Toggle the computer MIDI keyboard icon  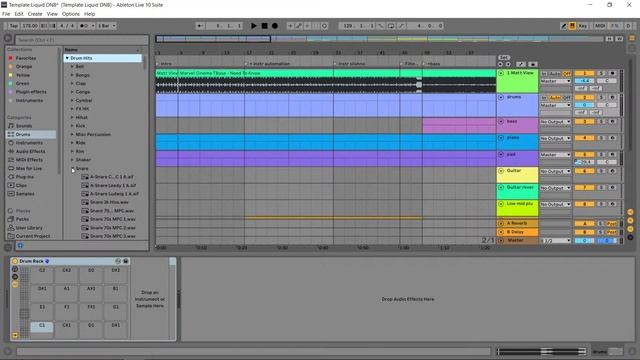(572, 26)
